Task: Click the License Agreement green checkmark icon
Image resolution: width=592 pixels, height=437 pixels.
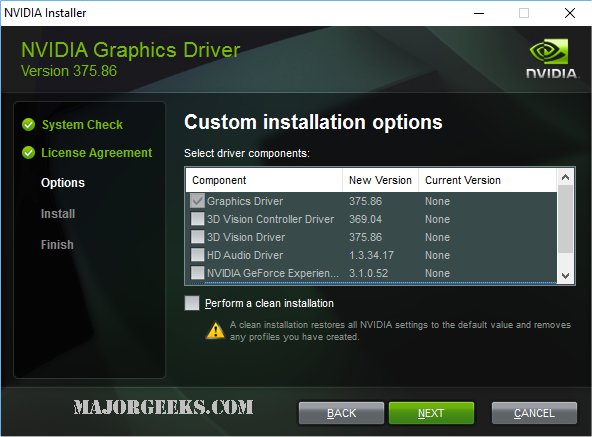Action: coord(29,153)
